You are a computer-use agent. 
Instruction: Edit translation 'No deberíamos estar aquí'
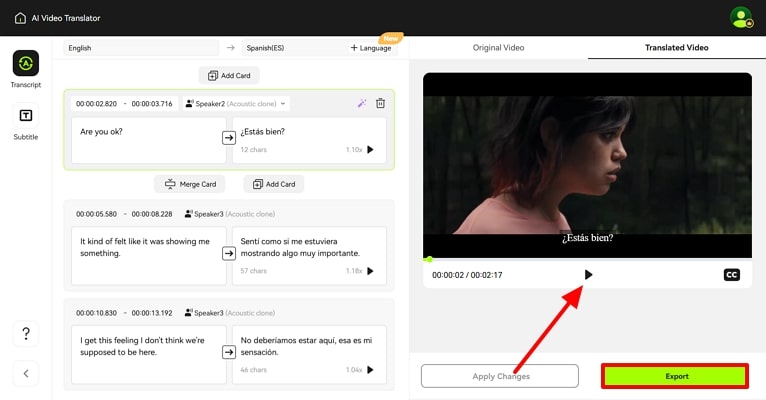coord(309,355)
